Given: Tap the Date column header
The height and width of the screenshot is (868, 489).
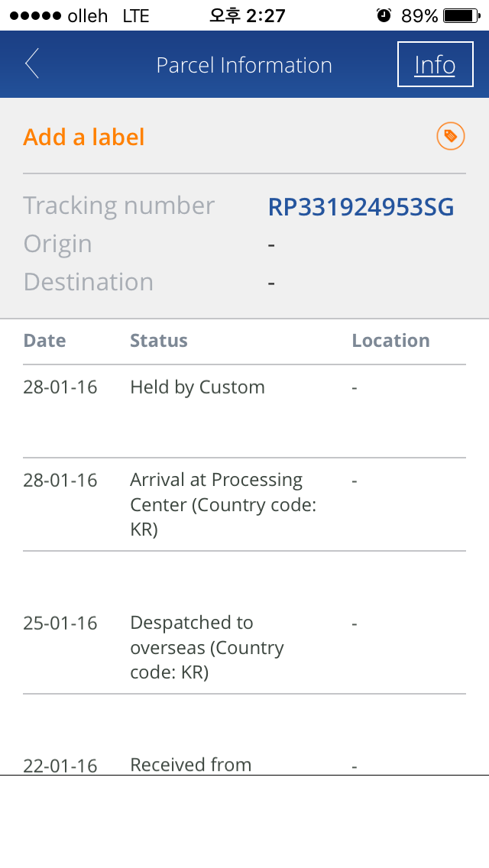Looking at the screenshot, I should coord(45,341).
